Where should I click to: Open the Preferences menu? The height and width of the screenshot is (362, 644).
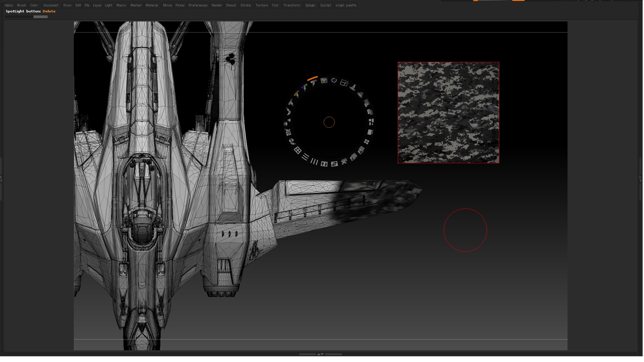[x=198, y=5]
